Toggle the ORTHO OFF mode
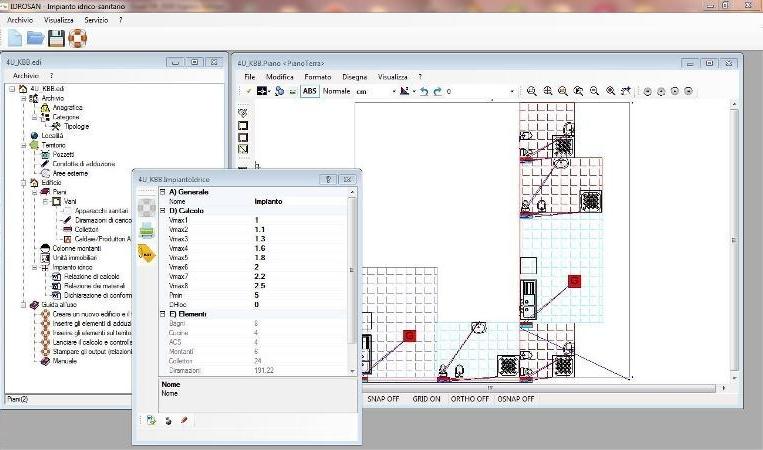Image resolution: width=763 pixels, height=450 pixels. 469,398
